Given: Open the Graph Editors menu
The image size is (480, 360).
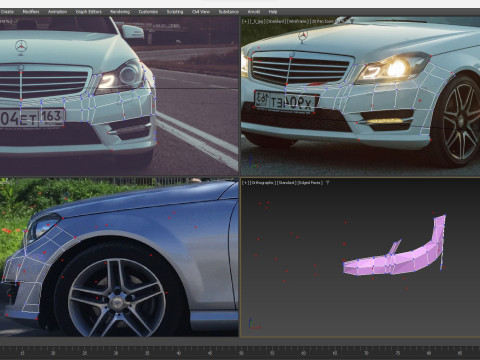Looking at the screenshot, I should 89,12.
